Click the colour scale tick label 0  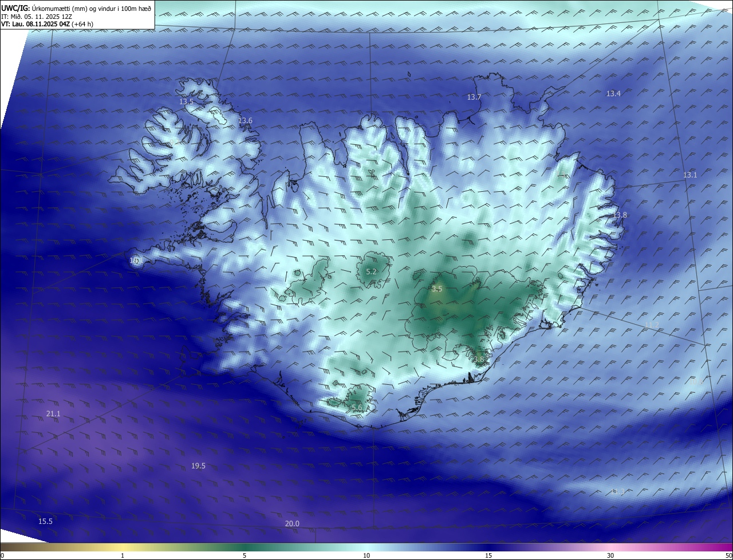tap(2, 555)
